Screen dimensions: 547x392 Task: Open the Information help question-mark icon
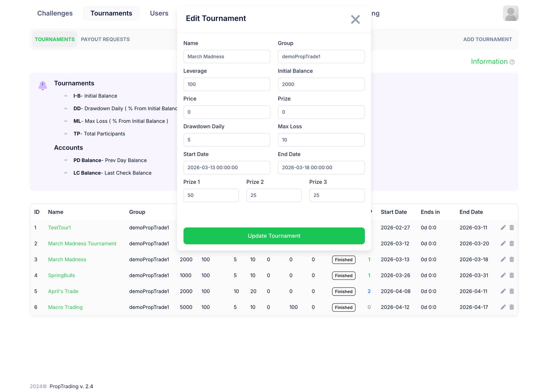coord(512,62)
